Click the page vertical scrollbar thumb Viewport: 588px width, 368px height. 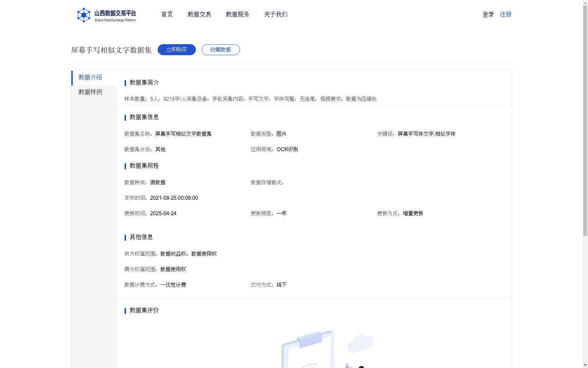coord(585,121)
